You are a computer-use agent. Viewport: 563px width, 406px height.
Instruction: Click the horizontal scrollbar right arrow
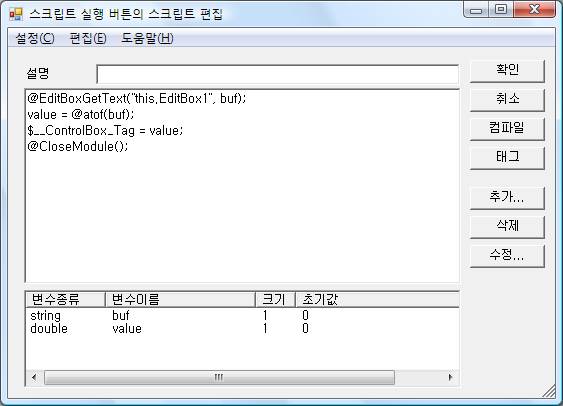tap(450, 377)
